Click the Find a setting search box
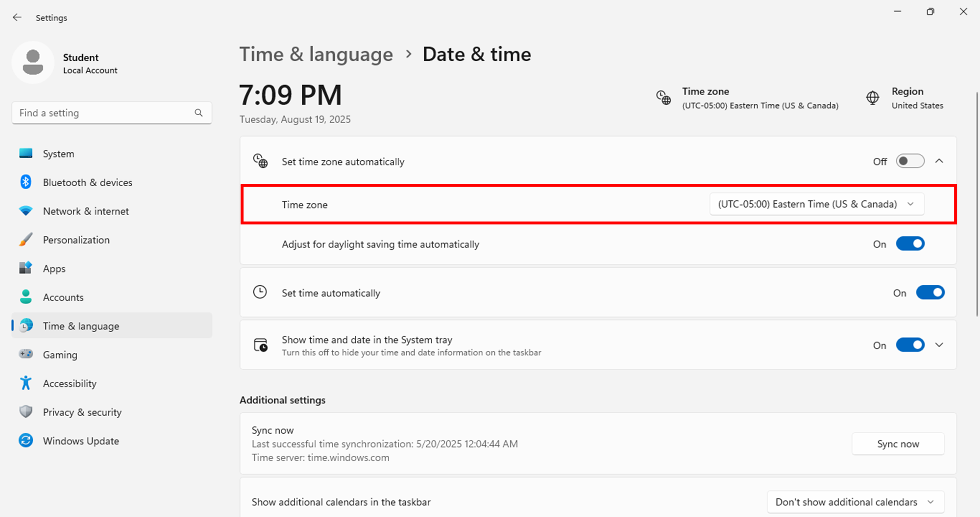The height and width of the screenshot is (517, 980). point(112,113)
